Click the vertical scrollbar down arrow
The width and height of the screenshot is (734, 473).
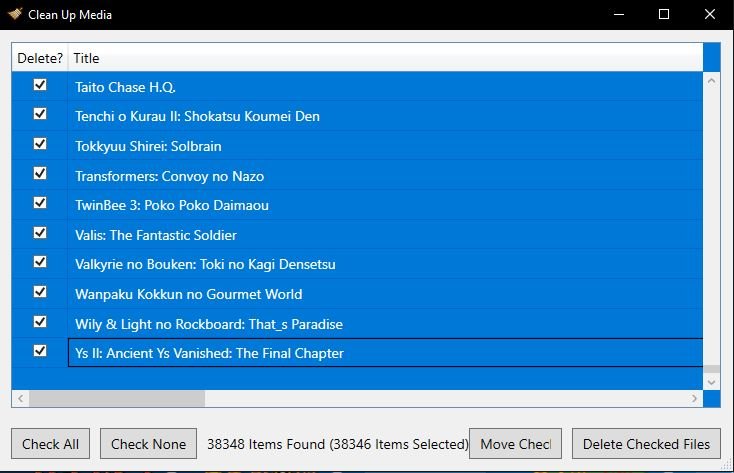pos(712,382)
